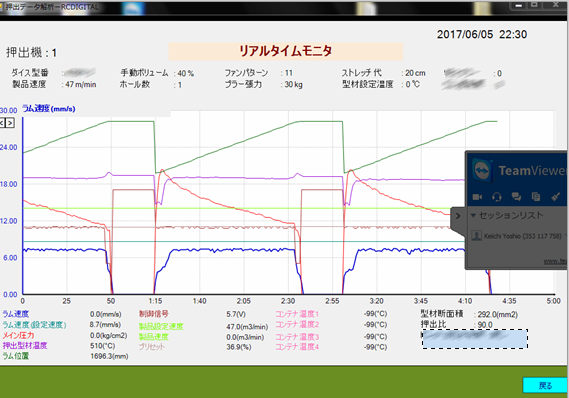569x398 pixels.
Task: Click the TeamViewer headset audio icon
Action: coord(497,197)
